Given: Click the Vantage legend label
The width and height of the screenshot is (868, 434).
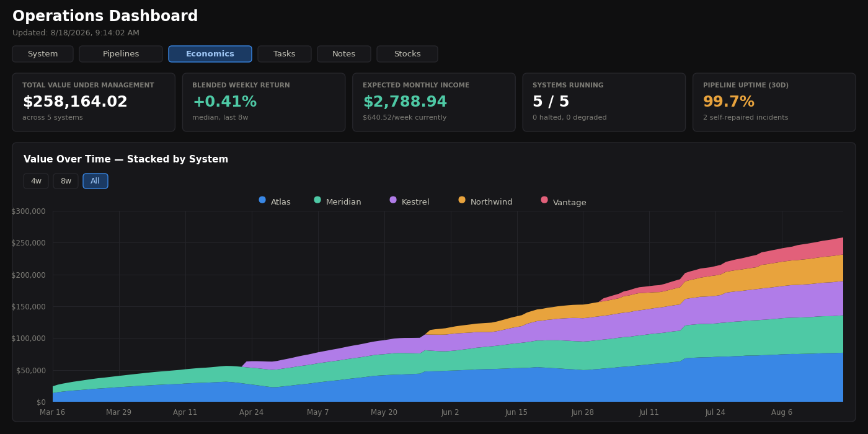Looking at the screenshot, I should click(570, 202).
